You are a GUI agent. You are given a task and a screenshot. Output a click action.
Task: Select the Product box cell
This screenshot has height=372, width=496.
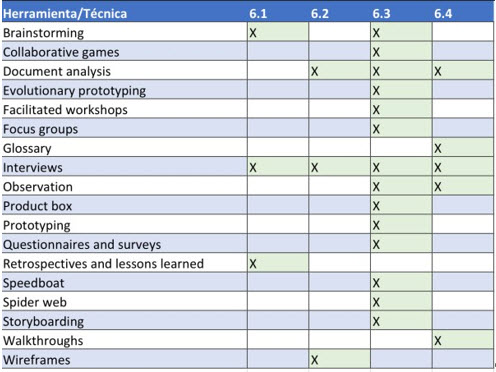(x=124, y=206)
